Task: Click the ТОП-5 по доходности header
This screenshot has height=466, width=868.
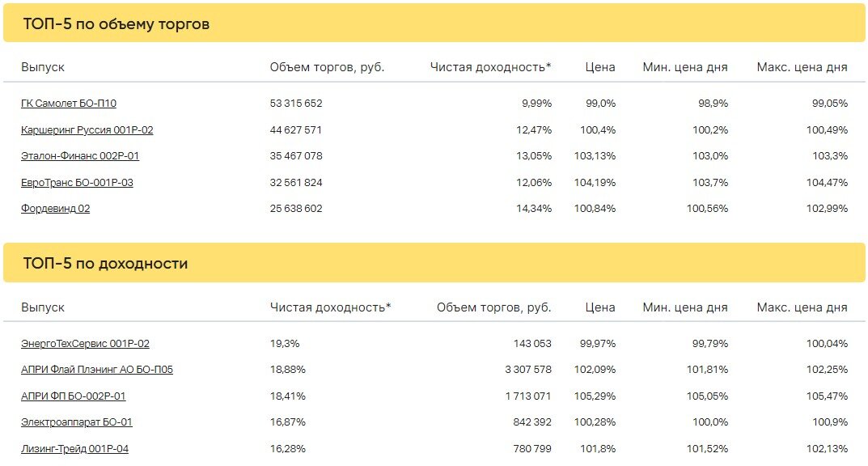Action: click(105, 264)
